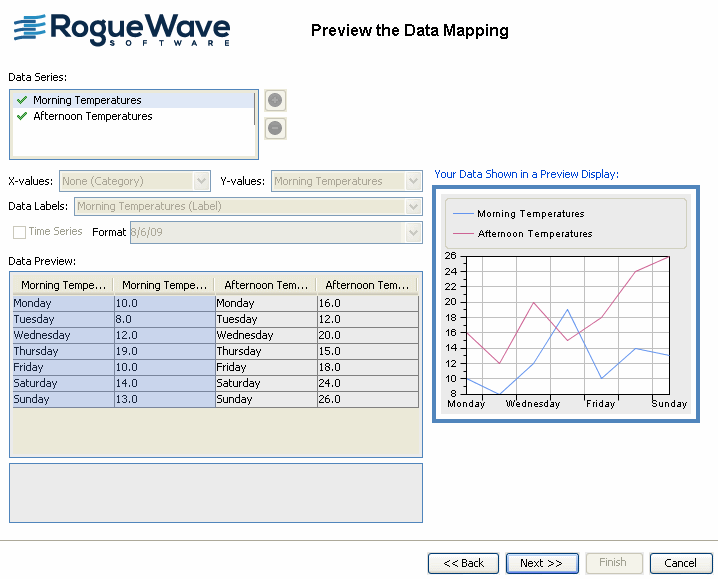Screen dimensions: 718x579
Task: Click the first Morning Temperatures column header
Action: tap(62, 285)
